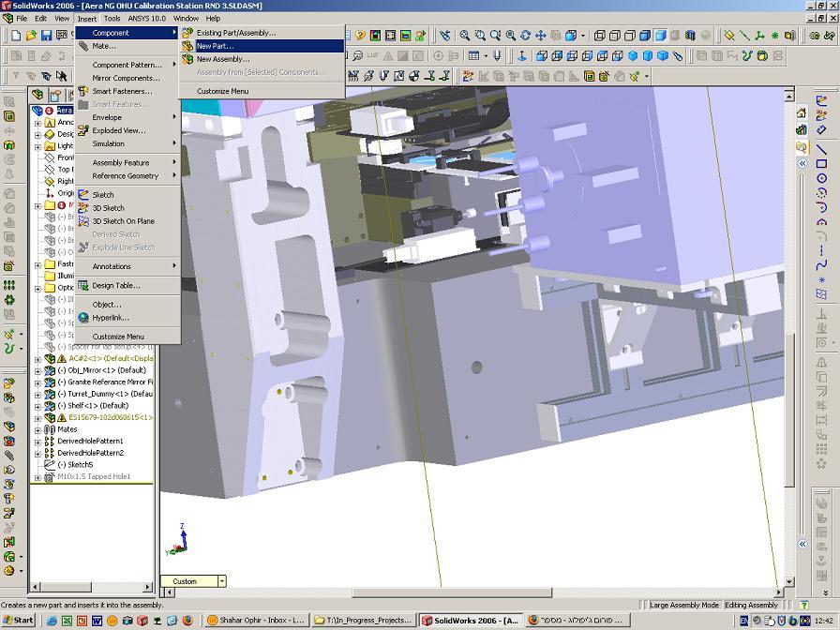This screenshot has height=630, width=840.
Task: Click the Design Table icon in menu
Action: 83,285
